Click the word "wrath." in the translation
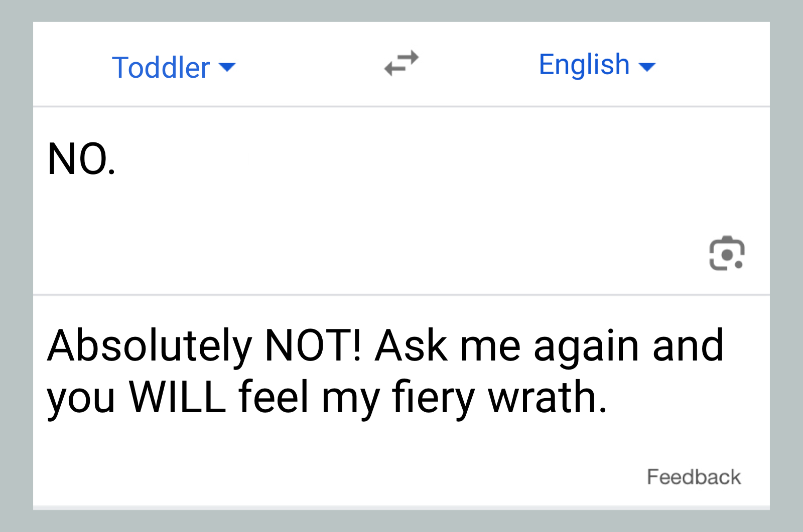 point(548,397)
